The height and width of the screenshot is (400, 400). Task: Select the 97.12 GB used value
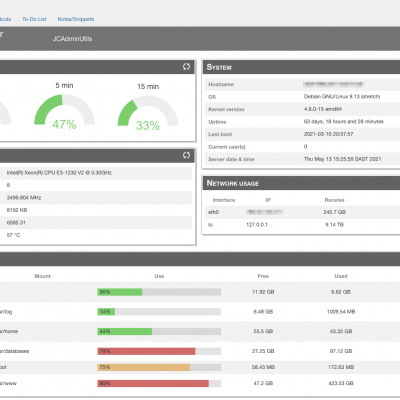pyautogui.click(x=341, y=351)
